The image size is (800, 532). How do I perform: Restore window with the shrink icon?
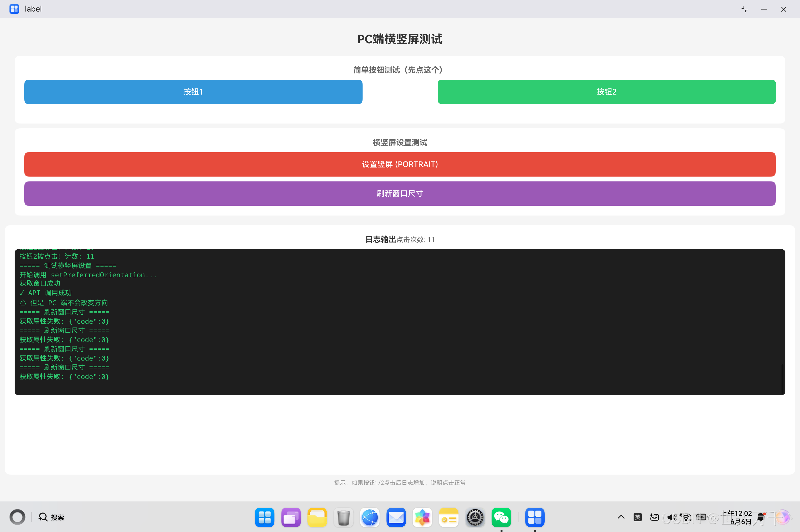(744, 9)
